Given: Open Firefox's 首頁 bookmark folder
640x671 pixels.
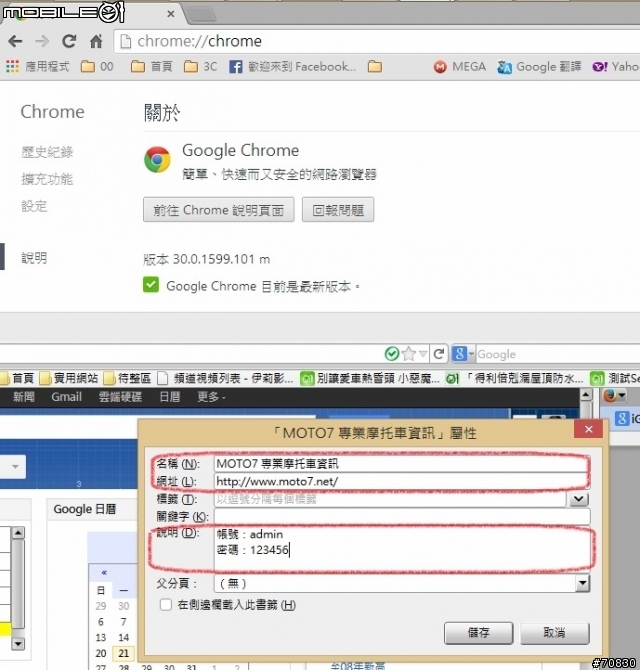Looking at the screenshot, I should tap(17, 378).
